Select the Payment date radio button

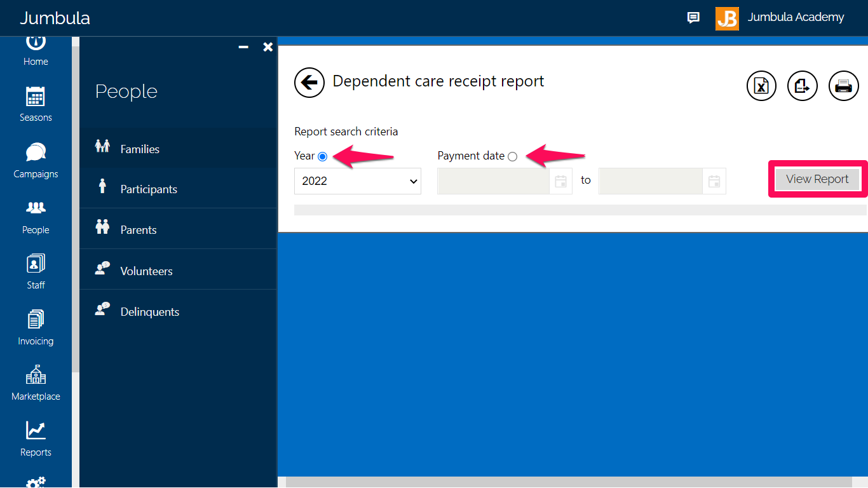pyautogui.click(x=513, y=156)
